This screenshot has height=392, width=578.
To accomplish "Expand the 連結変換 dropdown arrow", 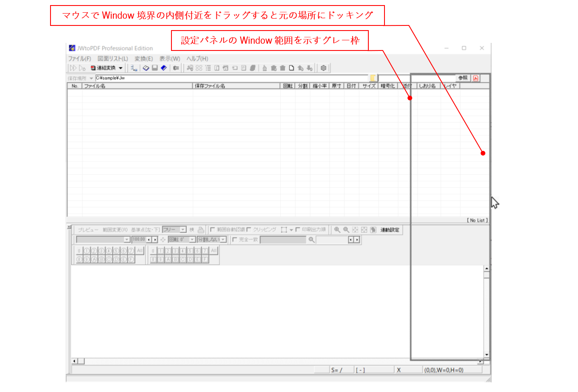I will point(121,68).
